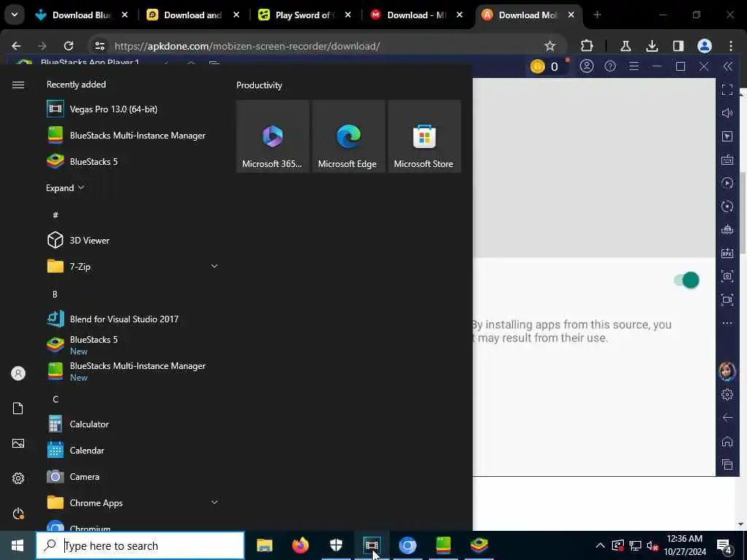Click the taskbar clock and date
747x560 pixels.
[x=684, y=545]
